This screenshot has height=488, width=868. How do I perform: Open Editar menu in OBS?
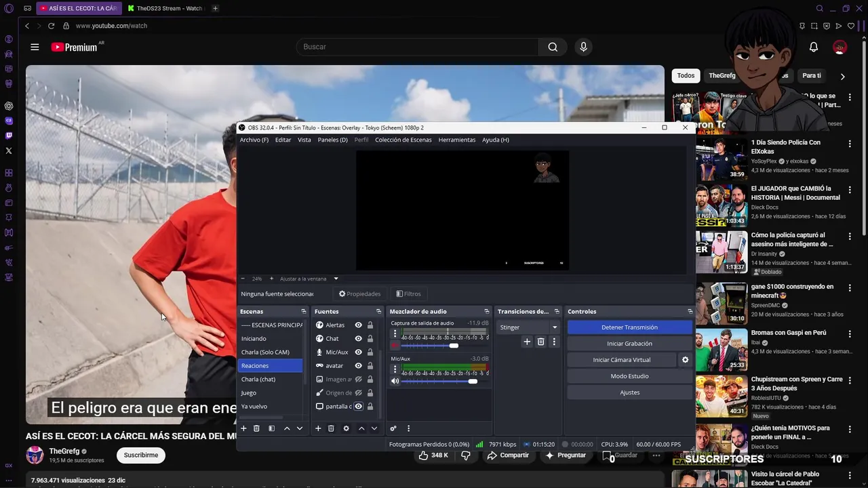(283, 140)
